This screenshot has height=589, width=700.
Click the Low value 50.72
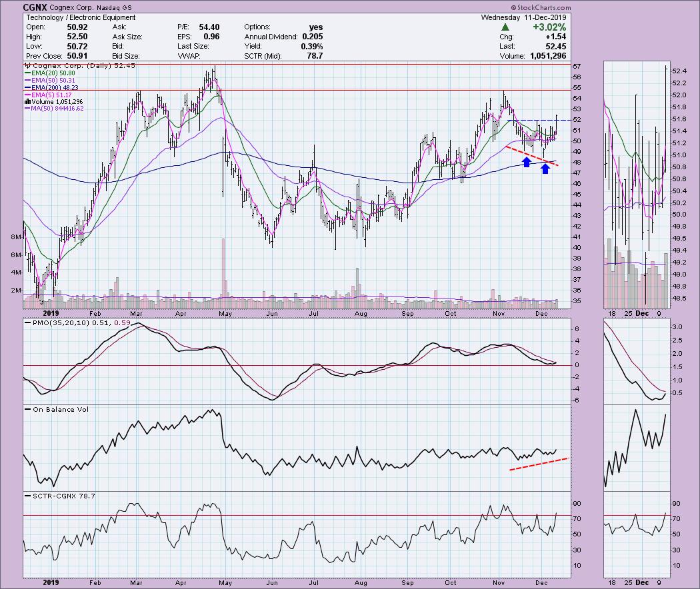pyautogui.click(x=77, y=47)
